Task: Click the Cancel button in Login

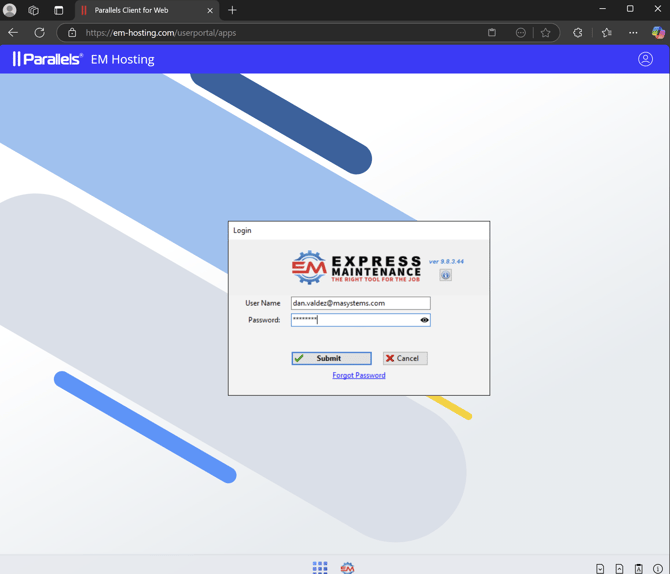Action: [404, 358]
